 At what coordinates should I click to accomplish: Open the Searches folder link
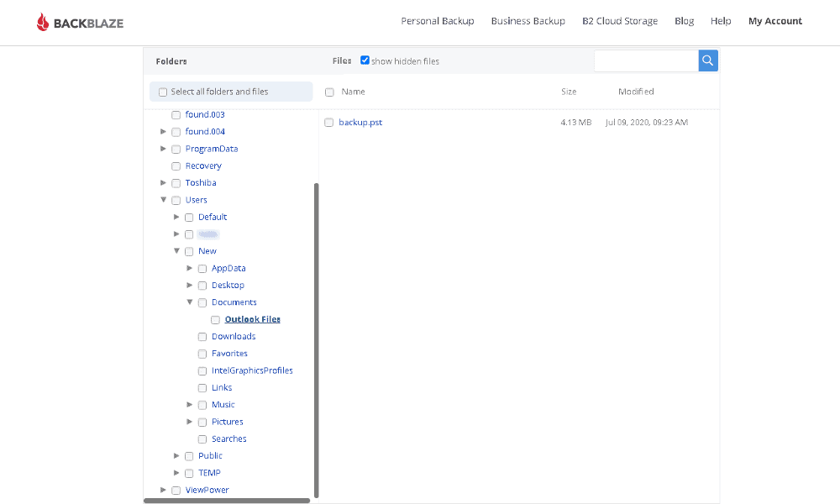(228, 438)
